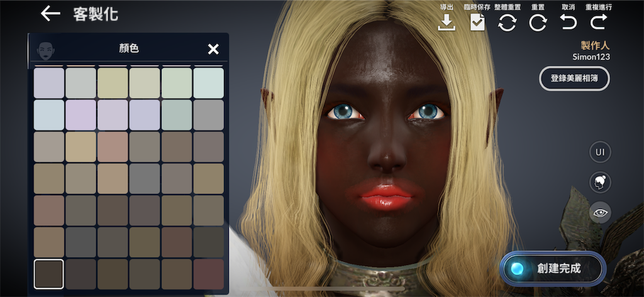
Task: Pick the periwinkle swatch in second row
Action: click(x=145, y=115)
